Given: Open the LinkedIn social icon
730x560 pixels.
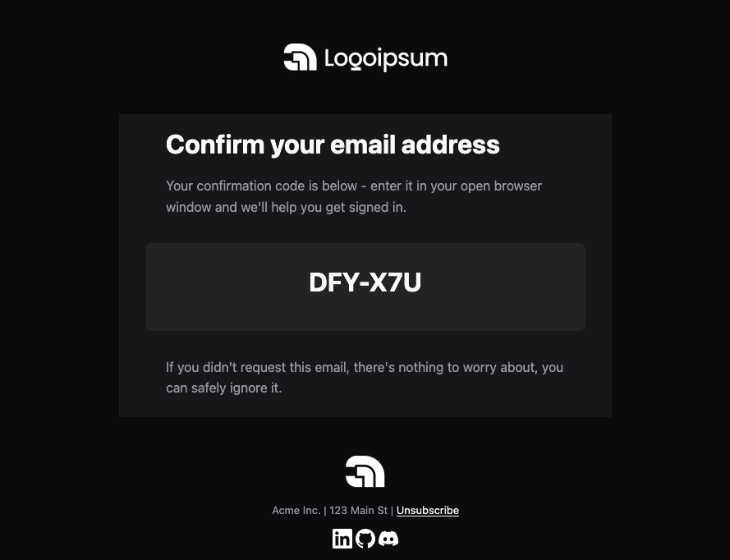Looking at the screenshot, I should pos(342,539).
